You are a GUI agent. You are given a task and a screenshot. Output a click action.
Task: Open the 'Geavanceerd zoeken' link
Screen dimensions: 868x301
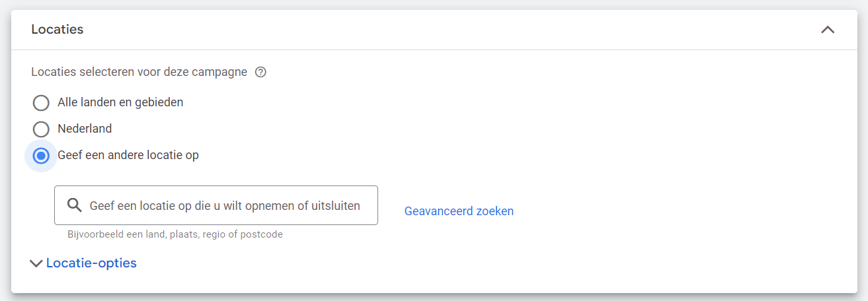click(459, 211)
